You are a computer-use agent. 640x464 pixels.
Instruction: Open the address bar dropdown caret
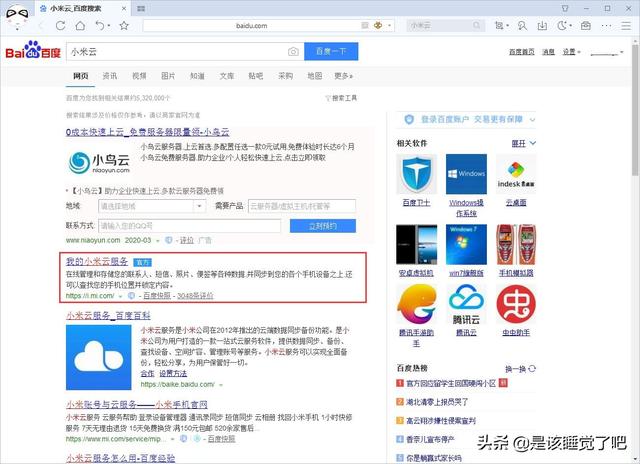point(390,26)
